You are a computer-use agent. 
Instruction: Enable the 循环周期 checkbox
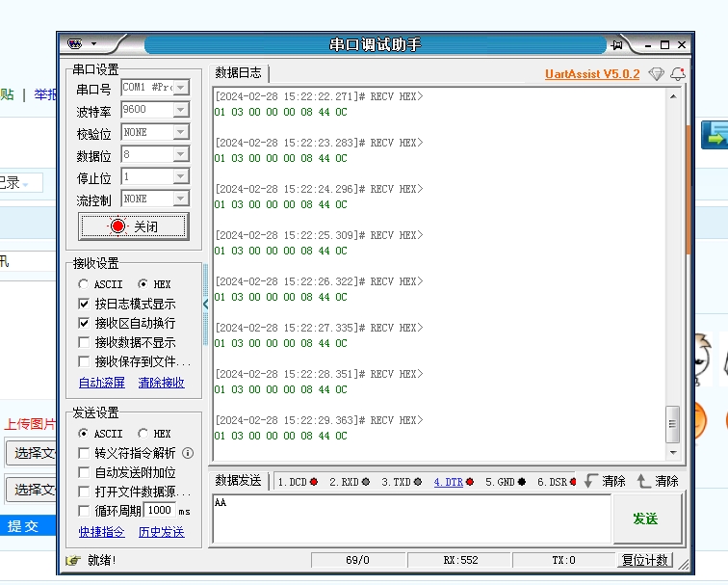[84, 511]
